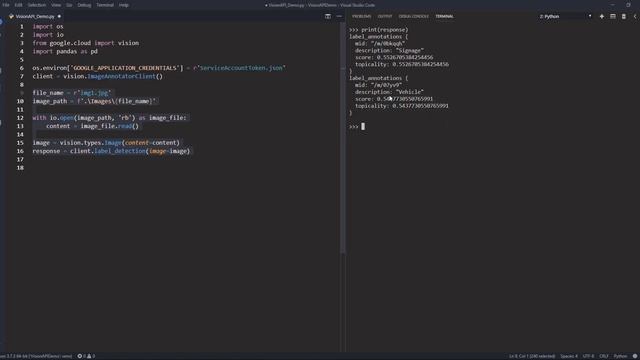The image size is (640, 360).
Task: Click the window restore button in title bar
Action: (628, 5)
